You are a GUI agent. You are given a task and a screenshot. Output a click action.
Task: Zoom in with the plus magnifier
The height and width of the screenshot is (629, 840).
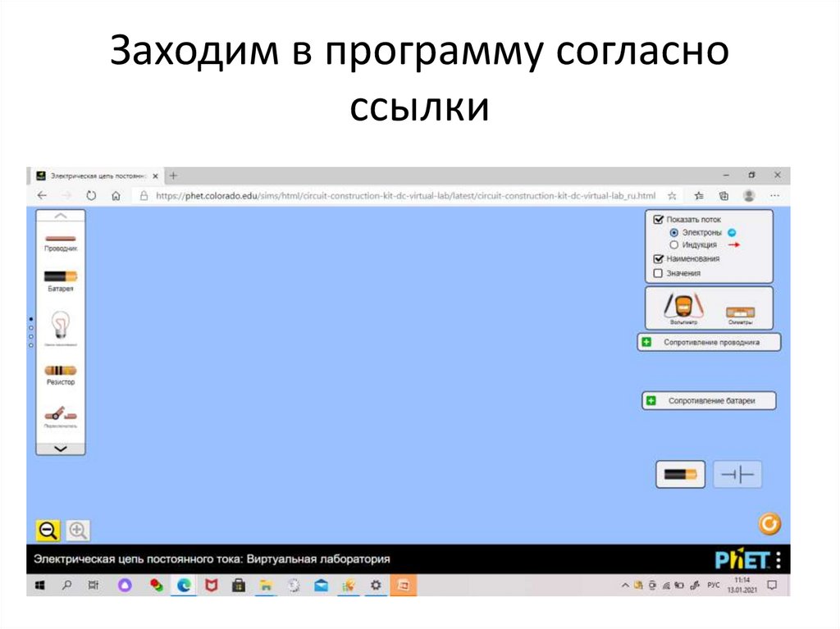pyautogui.click(x=78, y=531)
